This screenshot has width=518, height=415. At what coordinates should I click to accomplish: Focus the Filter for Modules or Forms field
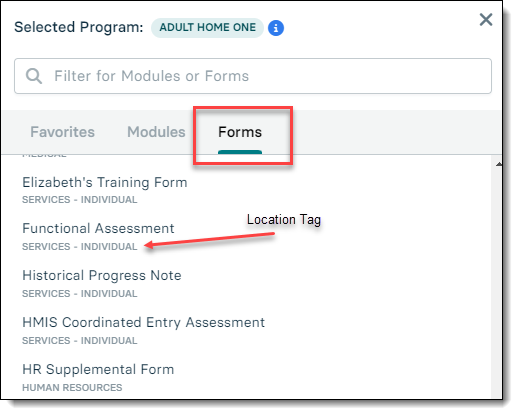253,76
